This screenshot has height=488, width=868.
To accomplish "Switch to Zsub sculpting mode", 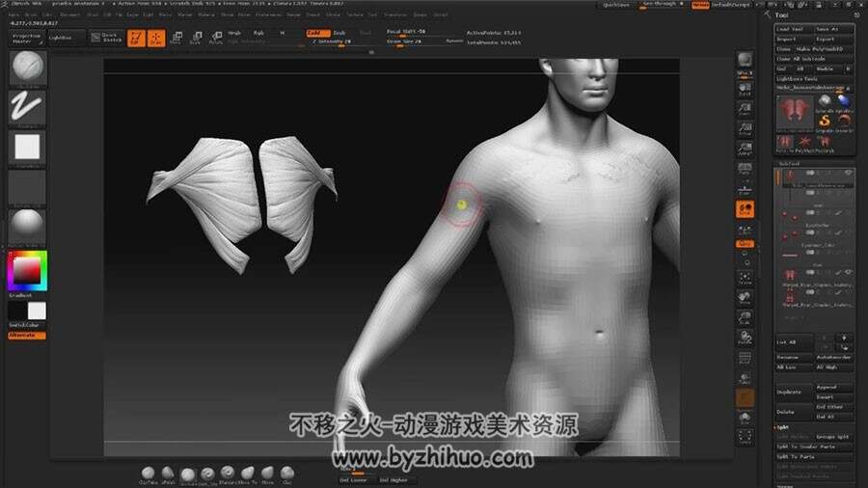I will (x=339, y=33).
